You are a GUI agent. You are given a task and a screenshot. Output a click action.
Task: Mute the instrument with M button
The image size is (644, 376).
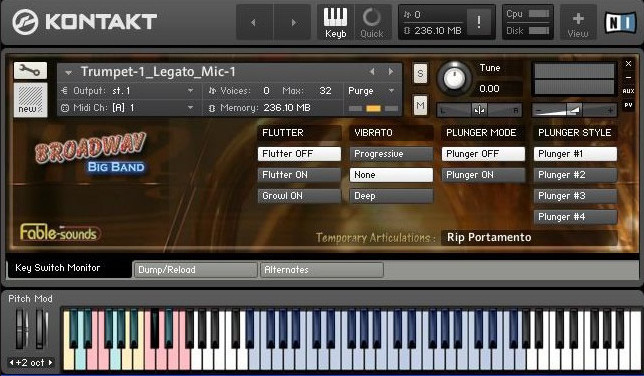(x=420, y=106)
